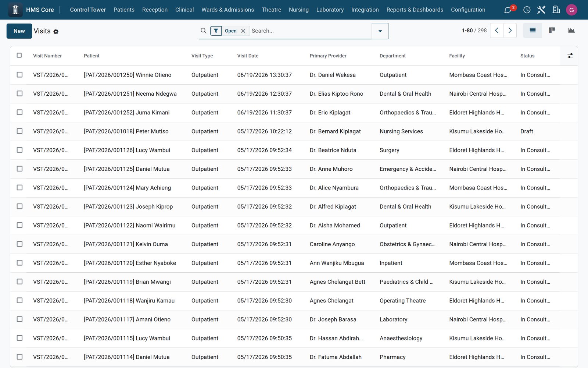Open the HMS Core app home icon
Viewport: 588px width, 368px height.
tap(15, 10)
